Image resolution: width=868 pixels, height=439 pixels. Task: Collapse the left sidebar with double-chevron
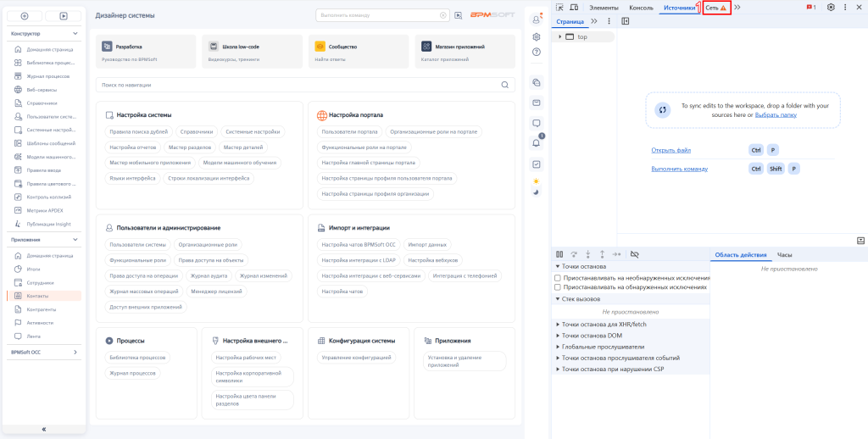point(44,429)
